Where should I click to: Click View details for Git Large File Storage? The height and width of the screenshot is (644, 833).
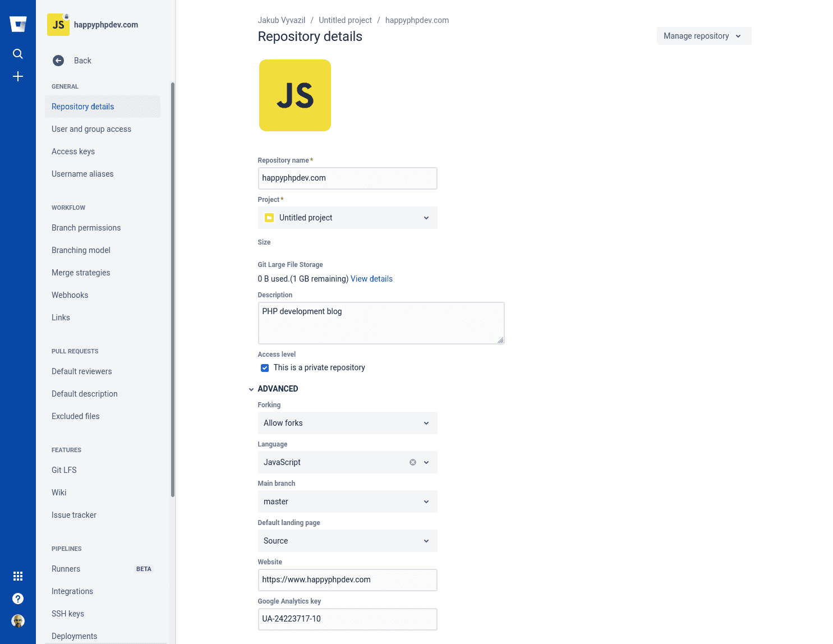(371, 279)
